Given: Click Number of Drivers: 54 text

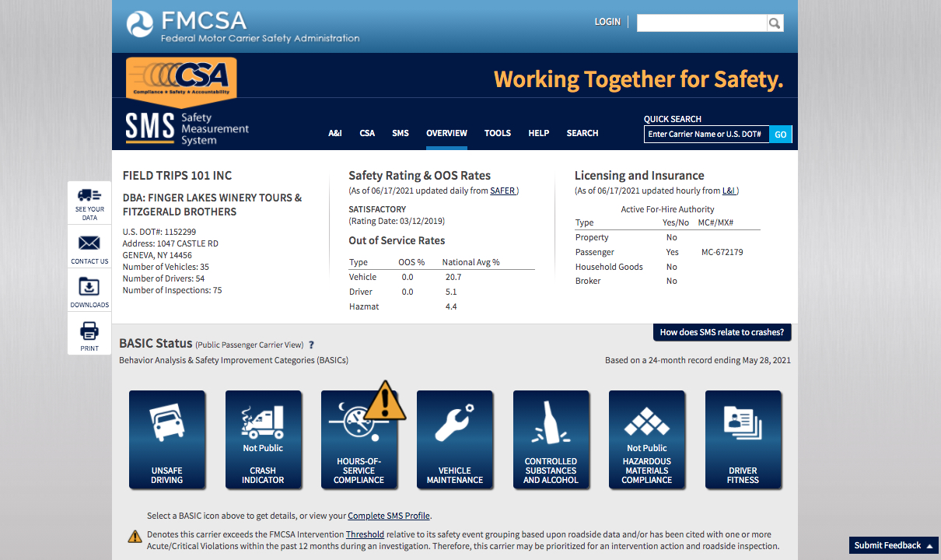Looking at the screenshot, I should point(164,278).
